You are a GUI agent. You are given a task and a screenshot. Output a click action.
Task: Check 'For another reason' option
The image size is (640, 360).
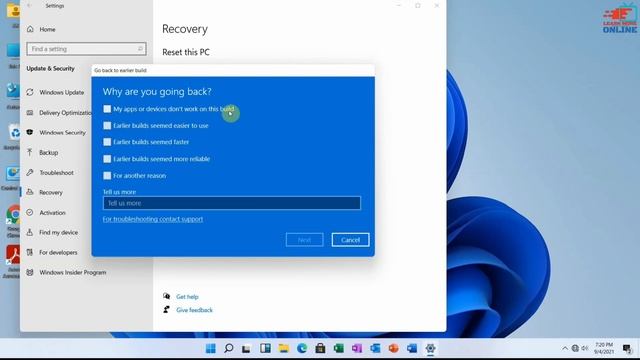107,176
